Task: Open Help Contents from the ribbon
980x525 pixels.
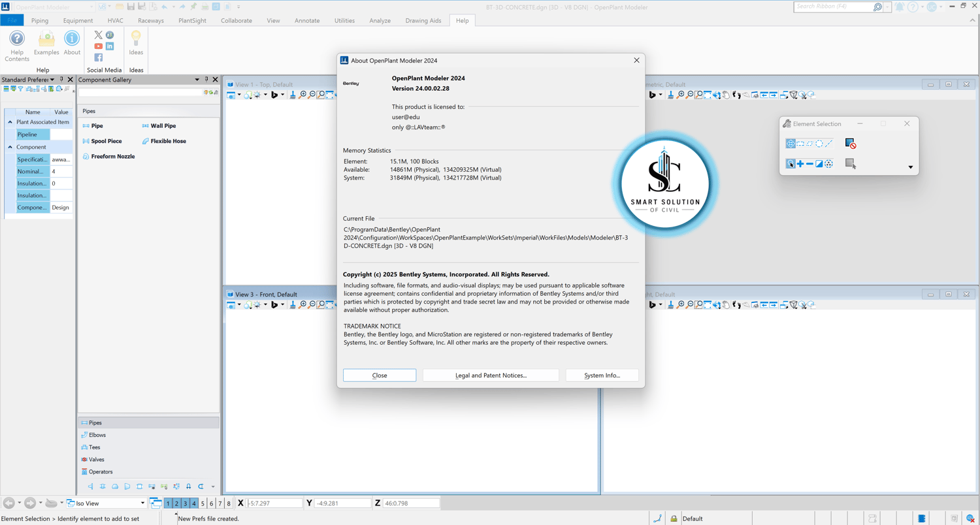Action: [x=17, y=46]
